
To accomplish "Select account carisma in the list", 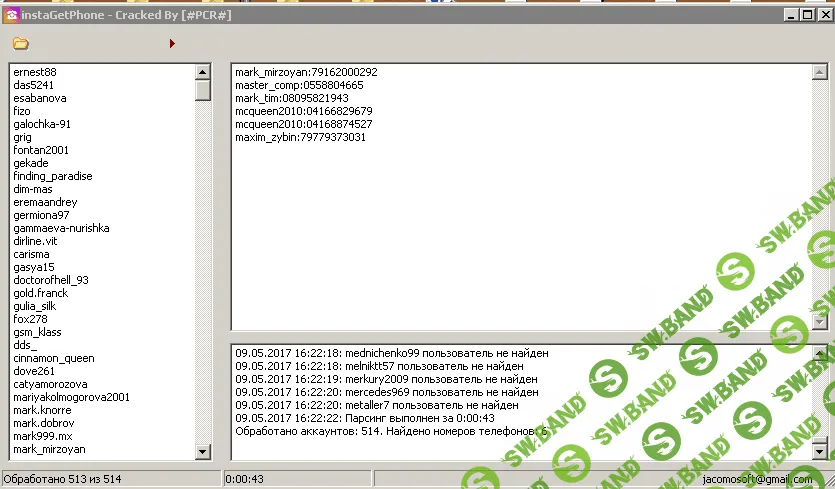I will (31, 254).
